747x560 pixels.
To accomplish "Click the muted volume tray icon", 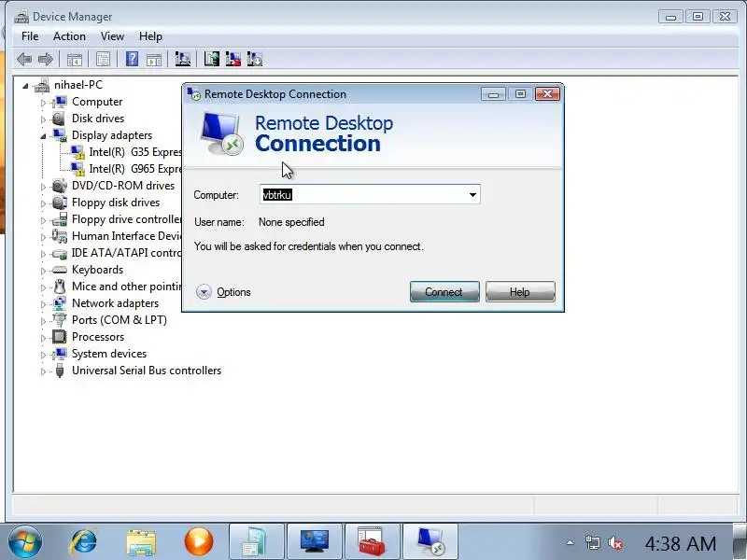I will tap(615, 543).
